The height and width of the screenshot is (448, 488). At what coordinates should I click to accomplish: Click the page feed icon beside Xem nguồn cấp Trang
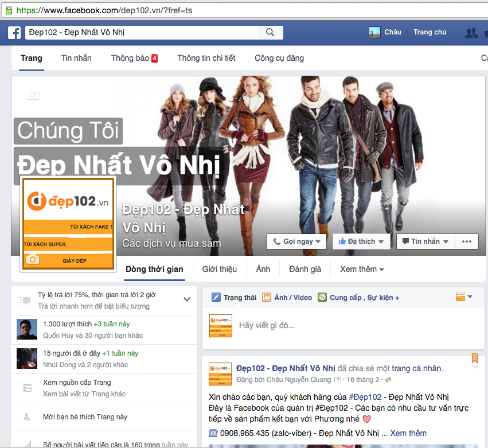click(x=27, y=388)
